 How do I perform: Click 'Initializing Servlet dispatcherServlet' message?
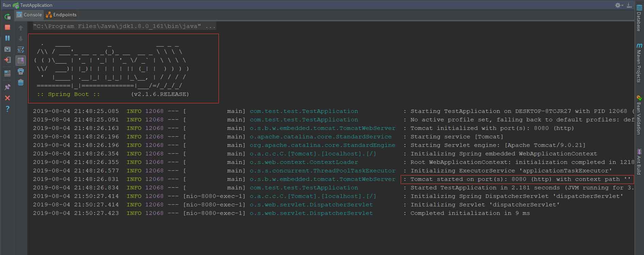click(485, 205)
